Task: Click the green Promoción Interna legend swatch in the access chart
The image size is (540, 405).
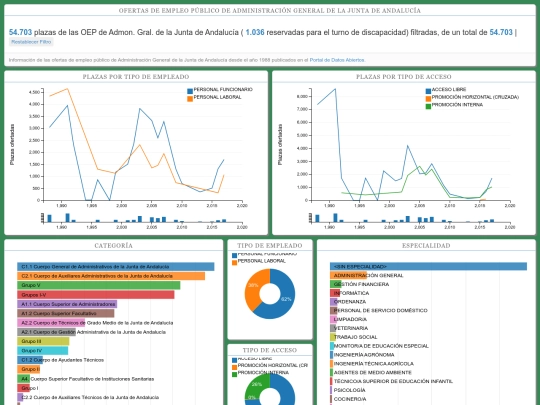Action: tap(428, 106)
